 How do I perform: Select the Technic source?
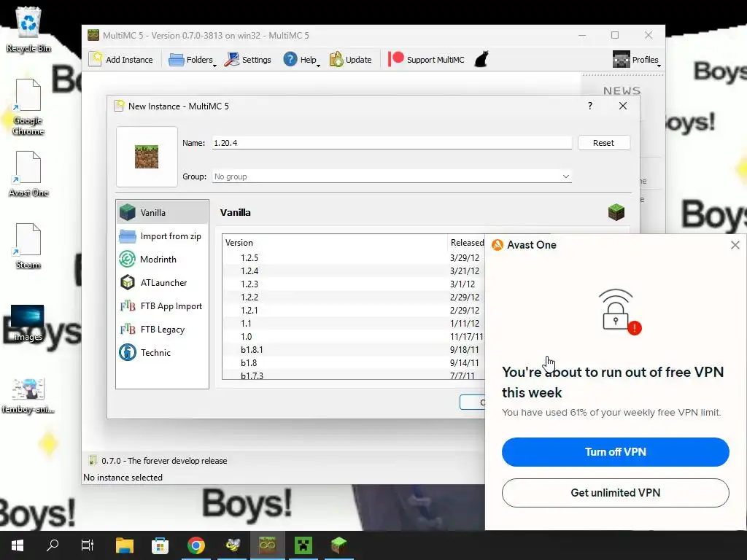point(162,353)
